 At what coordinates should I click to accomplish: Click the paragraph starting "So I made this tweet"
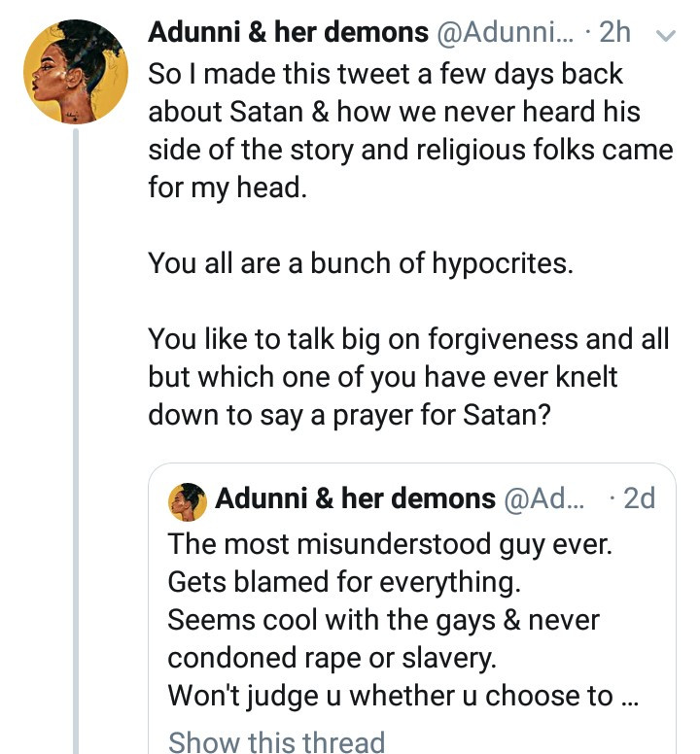[x=408, y=131]
